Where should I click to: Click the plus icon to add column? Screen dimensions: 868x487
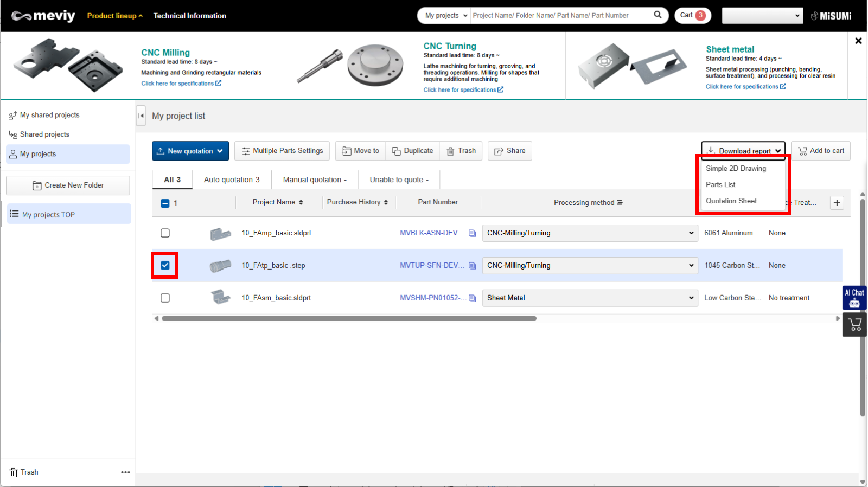pos(837,203)
